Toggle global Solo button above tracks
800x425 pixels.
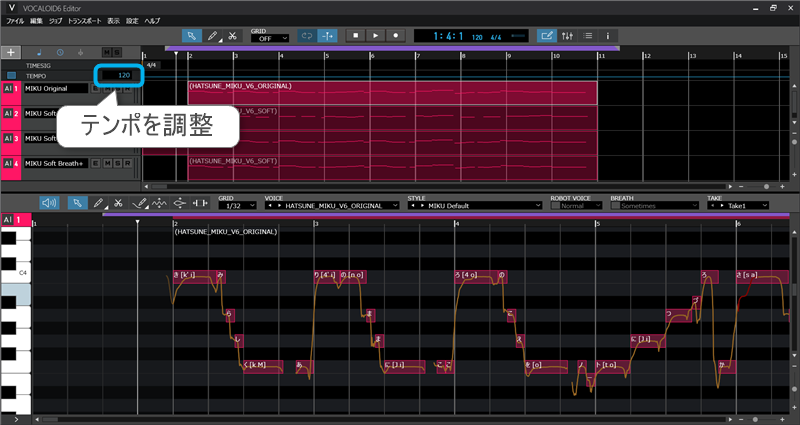coord(117,53)
